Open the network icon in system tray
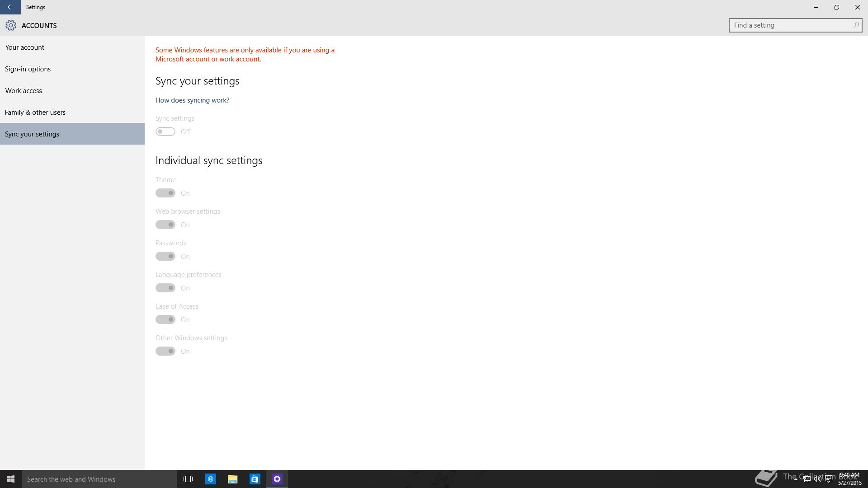The image size is (868, 488). 807,479
